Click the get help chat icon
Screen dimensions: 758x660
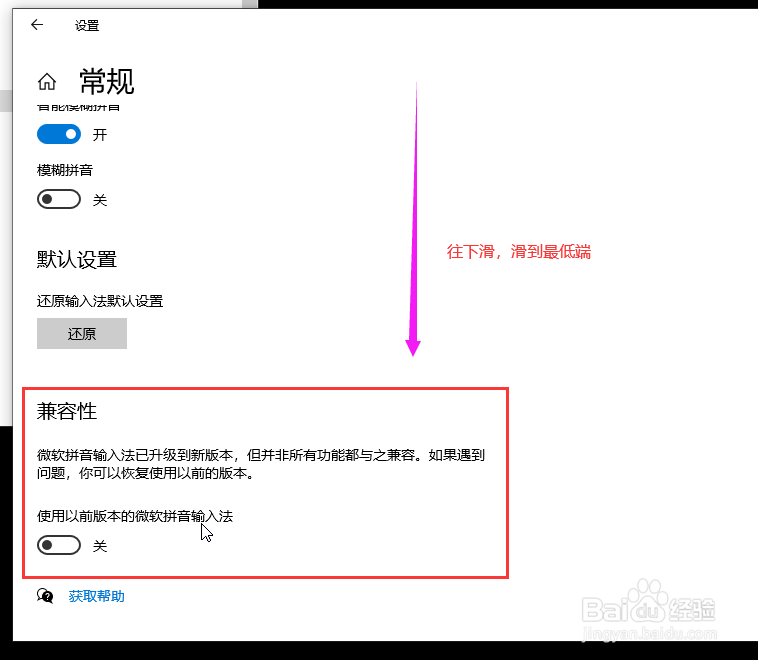pyautogui.click(x=45, y=596)
